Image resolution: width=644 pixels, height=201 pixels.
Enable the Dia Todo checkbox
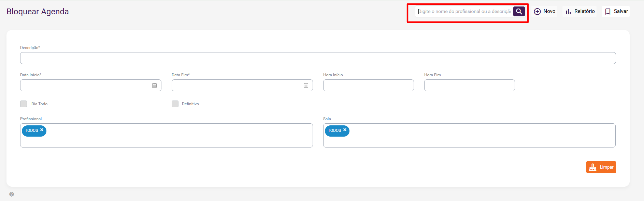[x=24, y=104]
